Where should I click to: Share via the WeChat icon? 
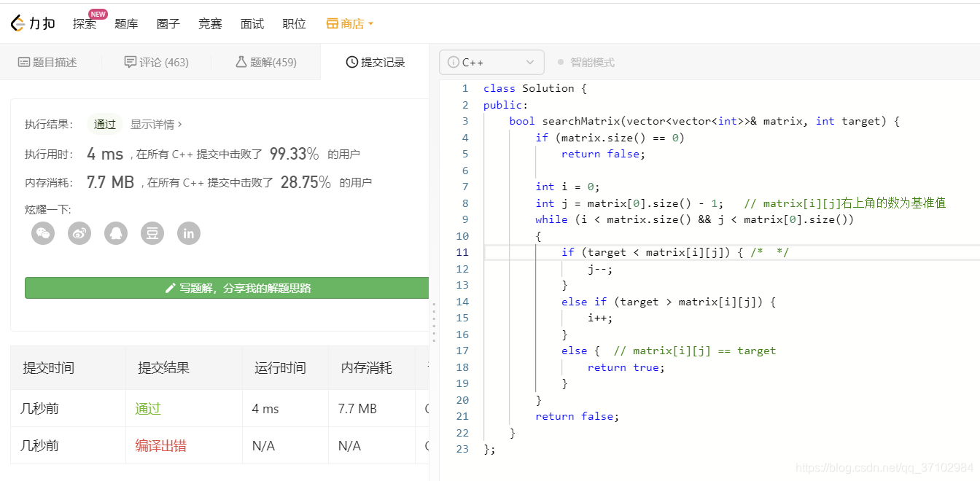[42, 233]
